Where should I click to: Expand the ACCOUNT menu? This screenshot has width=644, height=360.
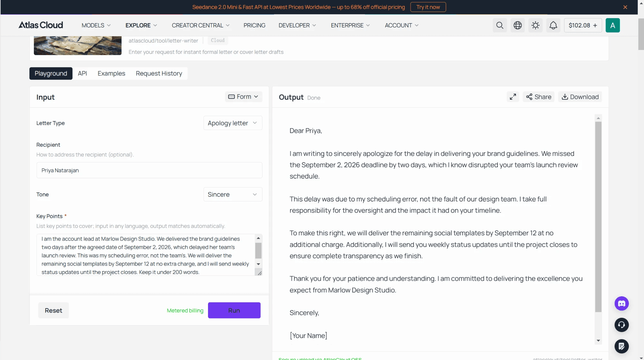402,25
